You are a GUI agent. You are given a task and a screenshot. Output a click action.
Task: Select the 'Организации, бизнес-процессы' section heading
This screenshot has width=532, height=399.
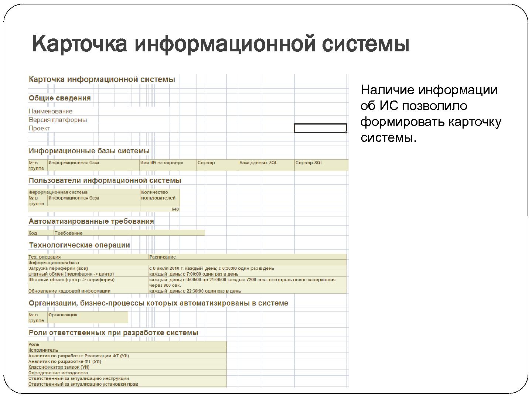click(158, 303)
